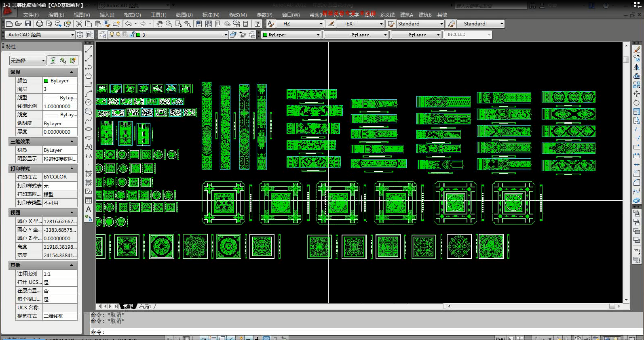The height and width of the screenshot is (340, 644).
Task: Select the Spline draw tool
Action: [x=89, y=120]
